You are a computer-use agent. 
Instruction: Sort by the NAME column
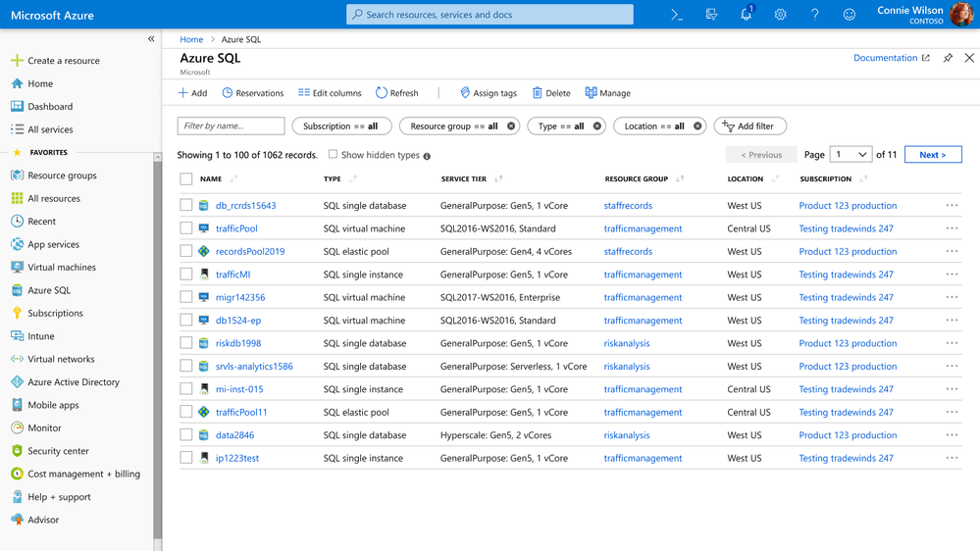point(218,178)
